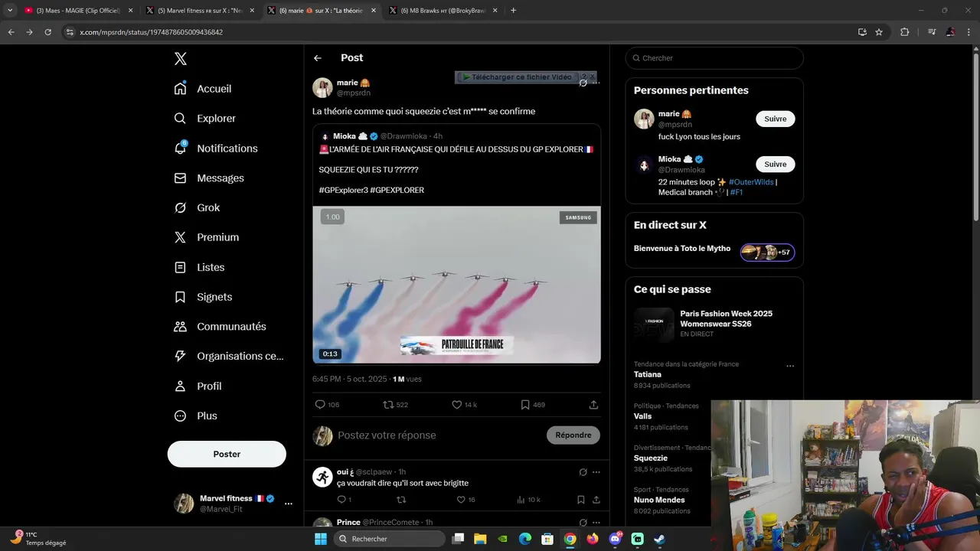Screen dimensions: 980x551
Task: Open a new browser tab
Action: 513,11
